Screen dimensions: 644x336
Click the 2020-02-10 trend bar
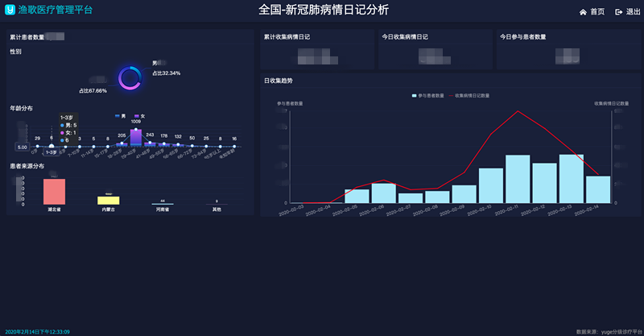[x=491, y=185]
